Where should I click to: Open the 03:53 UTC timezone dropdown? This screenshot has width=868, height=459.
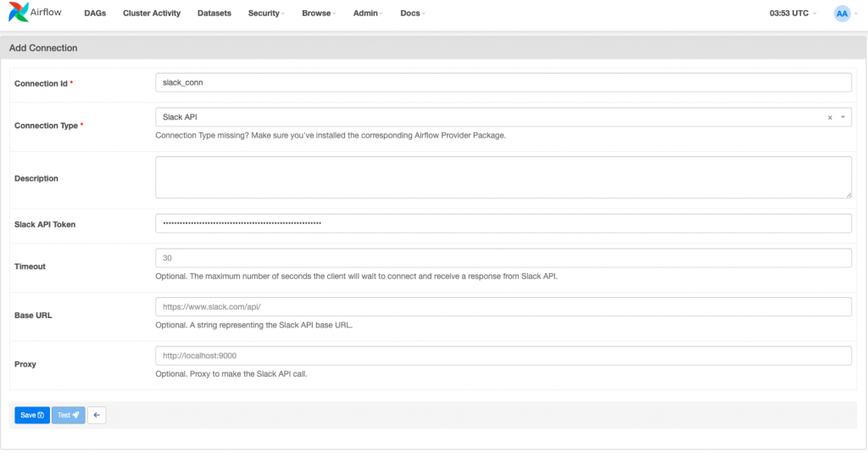click(x=793, y=14)
